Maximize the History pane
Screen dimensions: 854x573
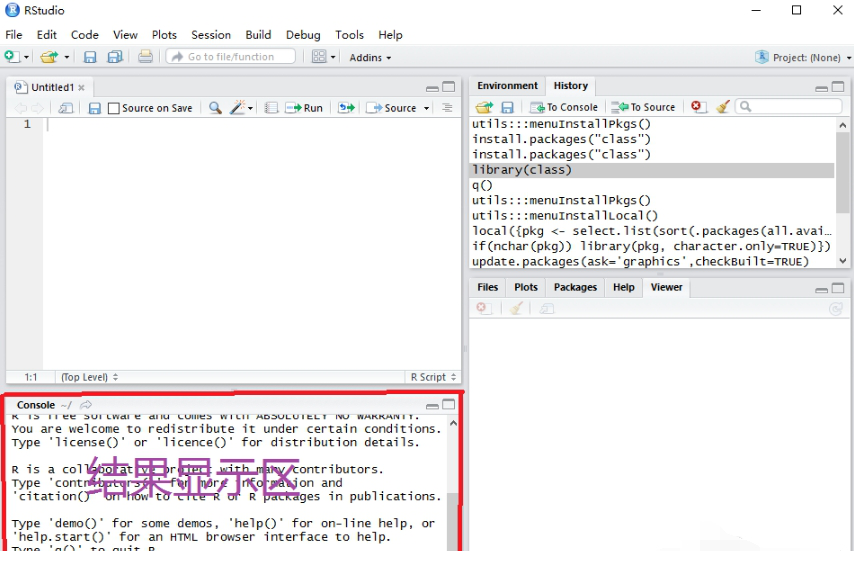click(x=838, y=87)
